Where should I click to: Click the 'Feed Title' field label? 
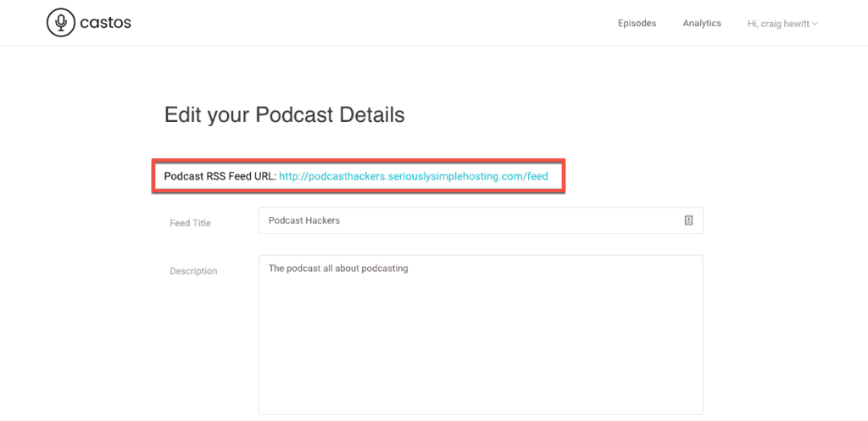pyautogui.click(x=190, y=224)
